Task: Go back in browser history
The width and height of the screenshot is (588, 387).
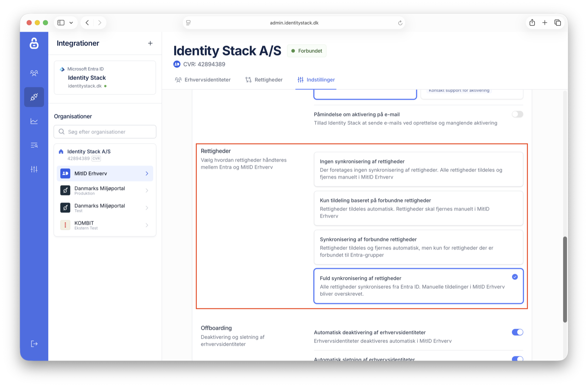Action: point(87,23)
